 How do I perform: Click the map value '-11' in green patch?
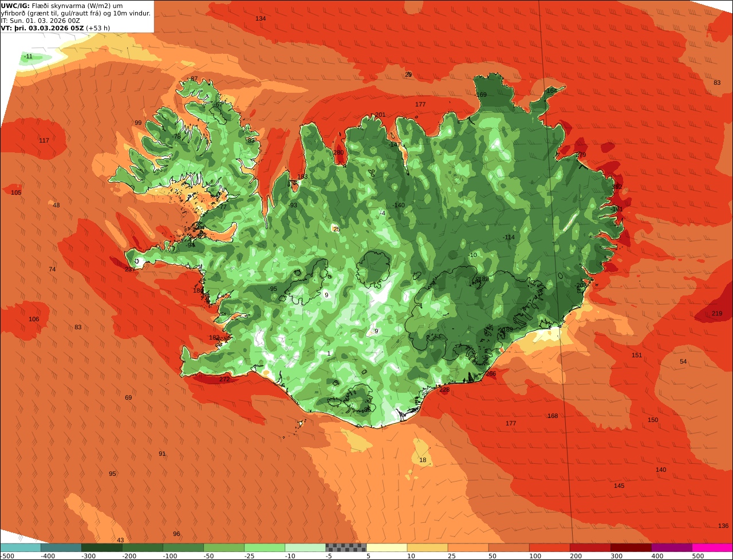(x=28, y=56)
